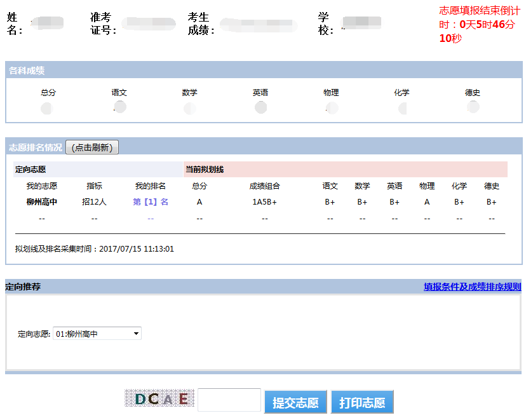The image size is (526, 420).
Task: Click the 点击刷新 refresh button
Action: point(92,147)
